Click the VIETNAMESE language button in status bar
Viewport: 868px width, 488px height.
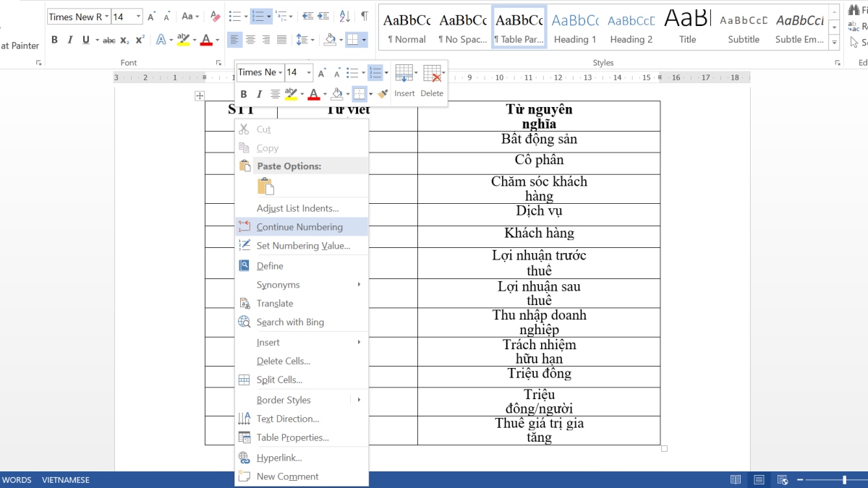pyautogui.click(x=67, y=479)
